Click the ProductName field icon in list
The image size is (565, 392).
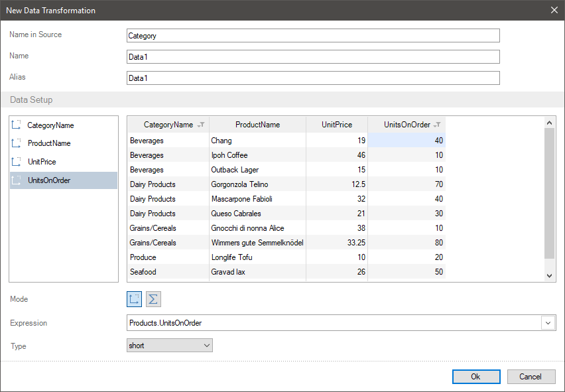point(17,143)
